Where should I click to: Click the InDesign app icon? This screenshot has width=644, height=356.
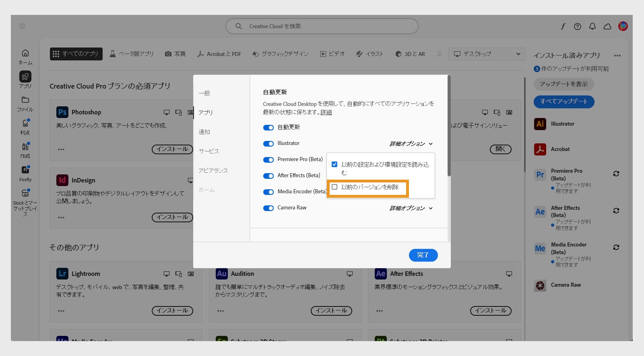pos(62,180)
